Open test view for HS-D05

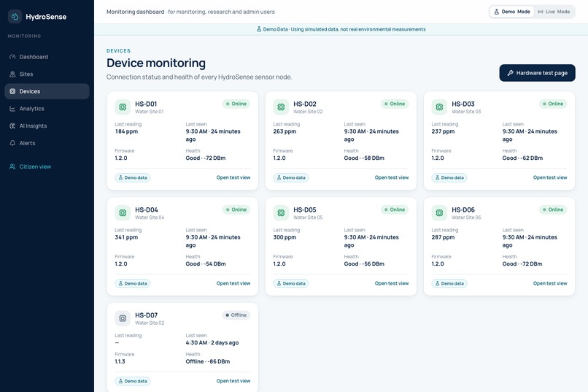(392, 283)
